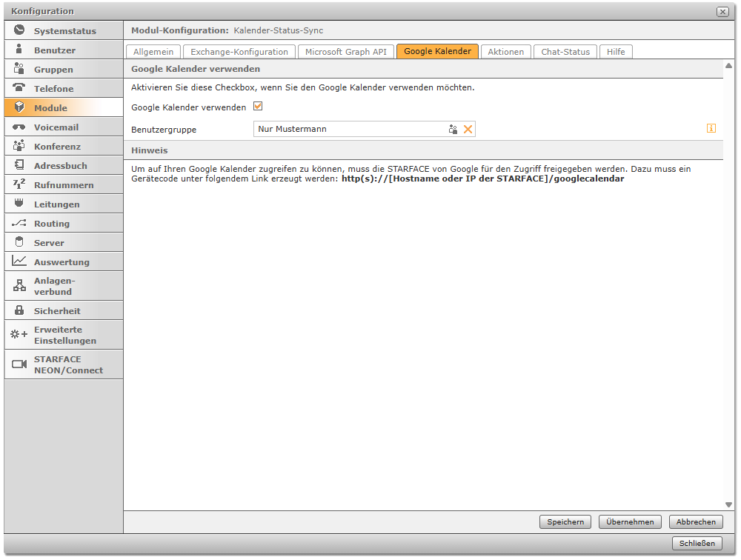Click the orange info icon on the right

(x=711, y=128)
